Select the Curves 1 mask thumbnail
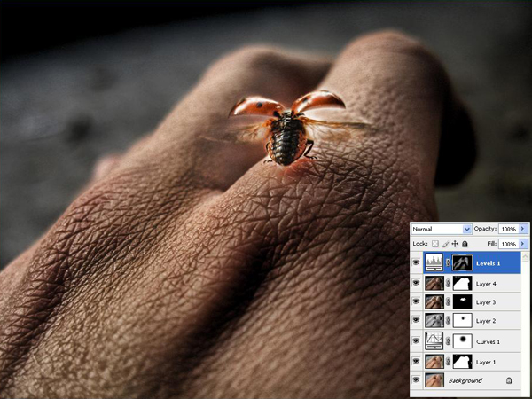The image size is (532, 399). click(463, 341)
